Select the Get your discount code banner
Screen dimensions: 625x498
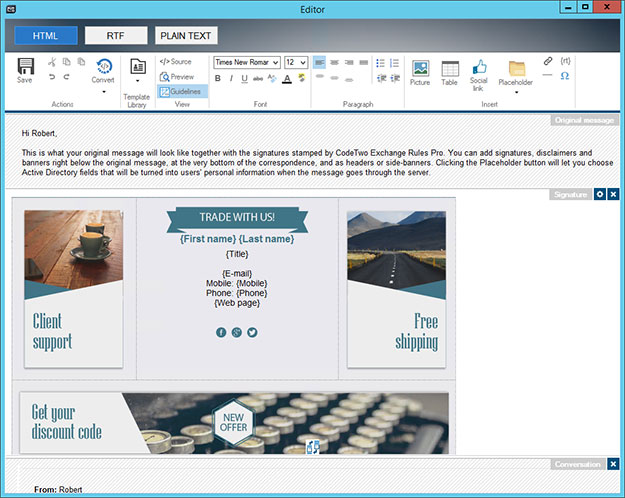(x=234, y=423)
